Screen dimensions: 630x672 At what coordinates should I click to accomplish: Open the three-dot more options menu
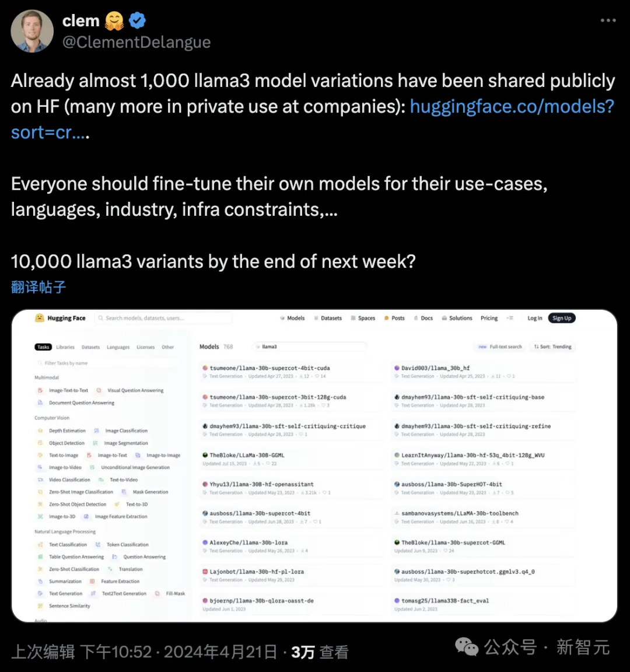[608, 20]
